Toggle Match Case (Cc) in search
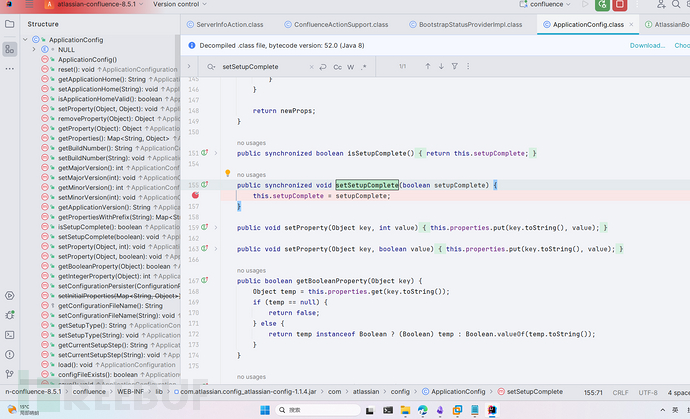Screen dimensions: 690x419 click(x=338, y=67)
